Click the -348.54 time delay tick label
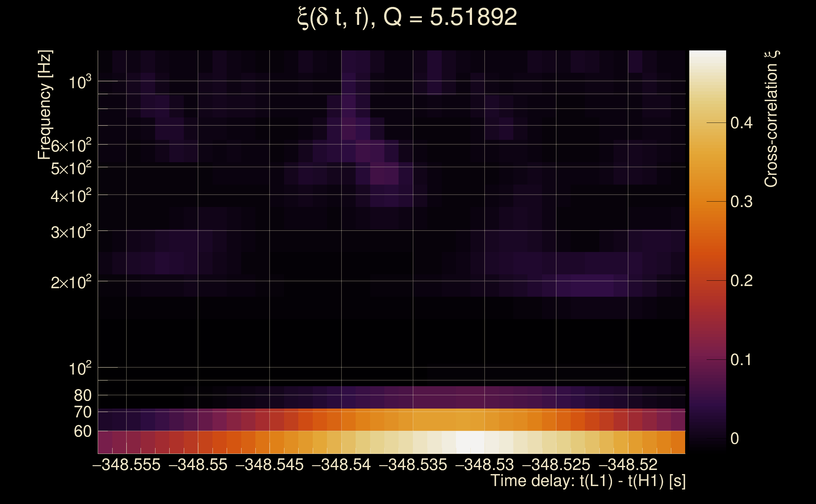 pyautogui.click(x=341, y=465)
